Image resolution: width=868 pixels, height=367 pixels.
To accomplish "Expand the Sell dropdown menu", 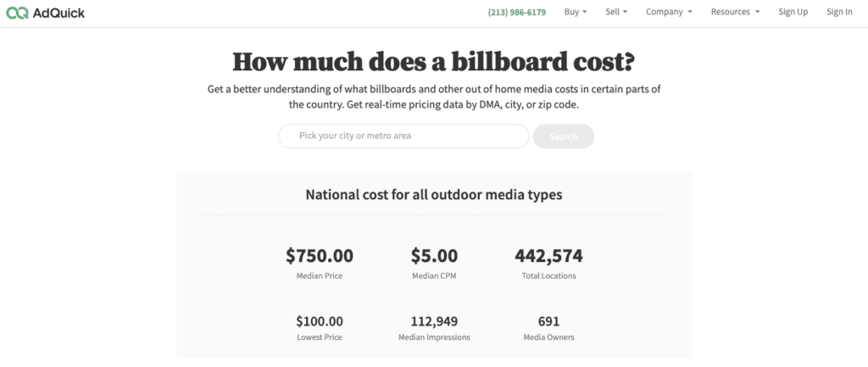I will tap(616, 12).
